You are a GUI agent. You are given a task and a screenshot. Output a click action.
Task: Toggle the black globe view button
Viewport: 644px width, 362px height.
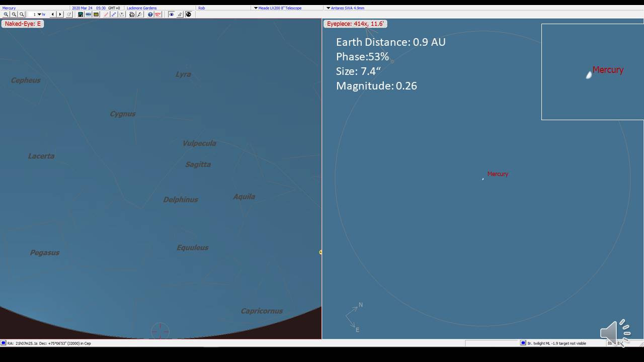(x=189, y=15)
